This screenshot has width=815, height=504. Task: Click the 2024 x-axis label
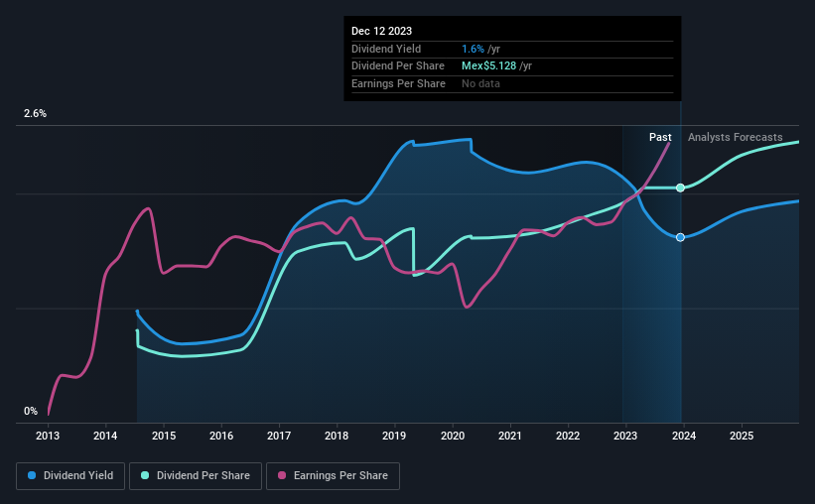point(684,436)
